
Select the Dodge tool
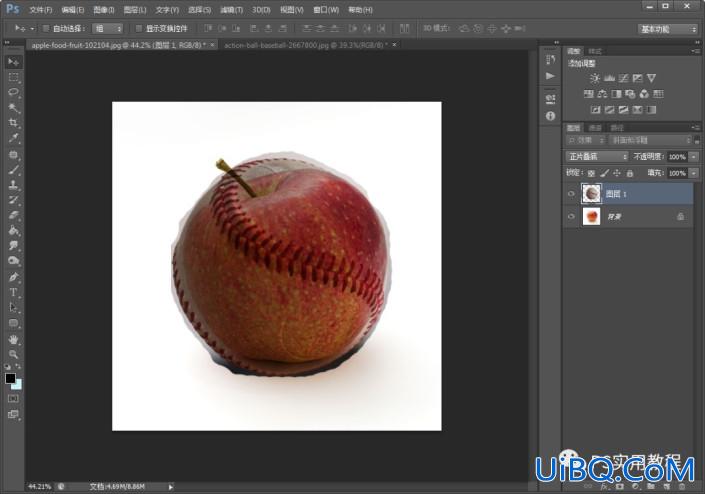click(x=13, y=261)
